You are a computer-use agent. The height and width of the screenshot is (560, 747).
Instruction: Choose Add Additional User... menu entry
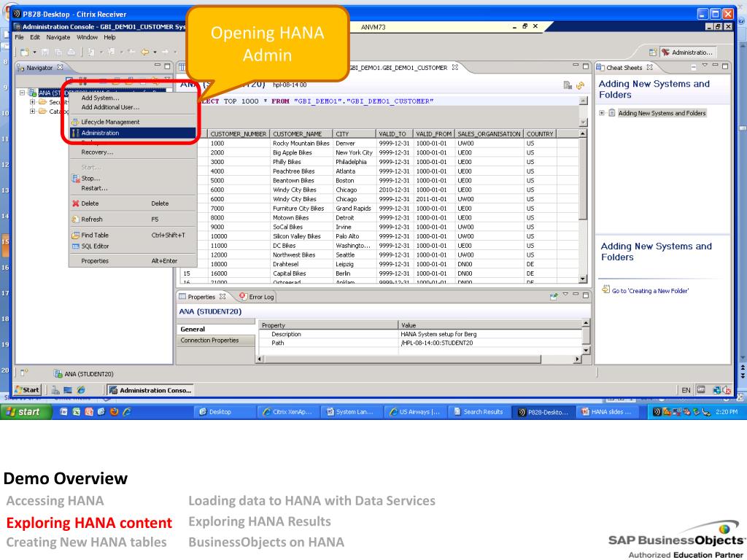[110, 107]
